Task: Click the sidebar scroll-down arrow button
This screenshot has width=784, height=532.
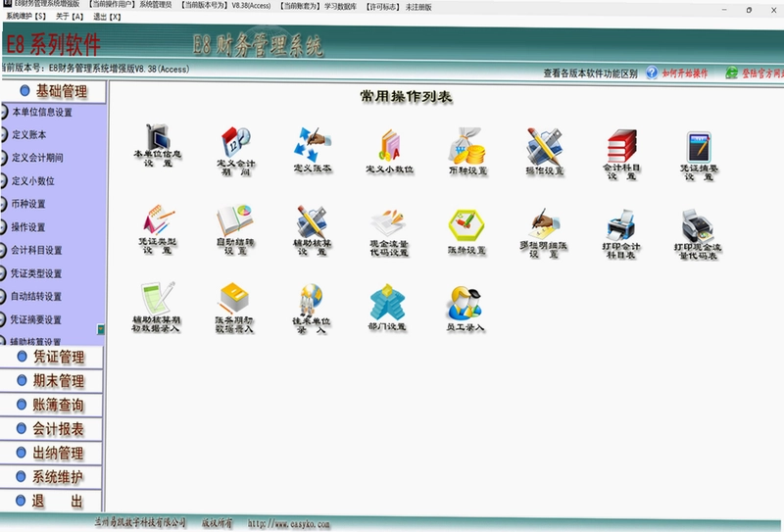Action: [101, 329]
